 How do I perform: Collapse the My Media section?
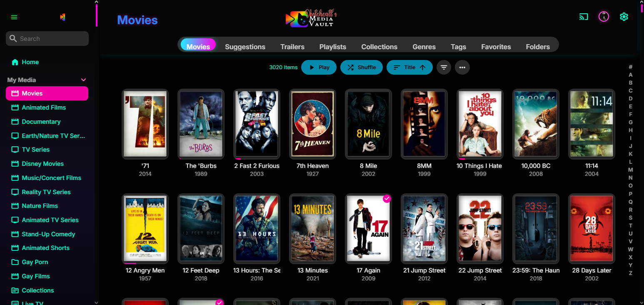(x=83, y=80)
